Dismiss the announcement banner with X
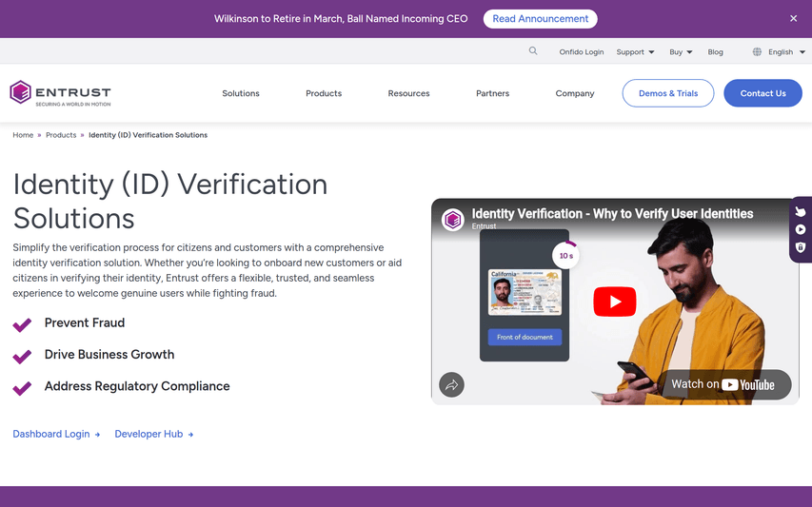This screenshot has height=507, width=812. tap(793, 19)
